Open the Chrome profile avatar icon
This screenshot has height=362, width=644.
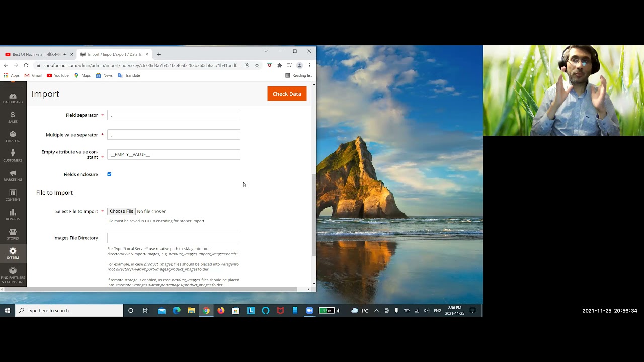pos(299,65)
